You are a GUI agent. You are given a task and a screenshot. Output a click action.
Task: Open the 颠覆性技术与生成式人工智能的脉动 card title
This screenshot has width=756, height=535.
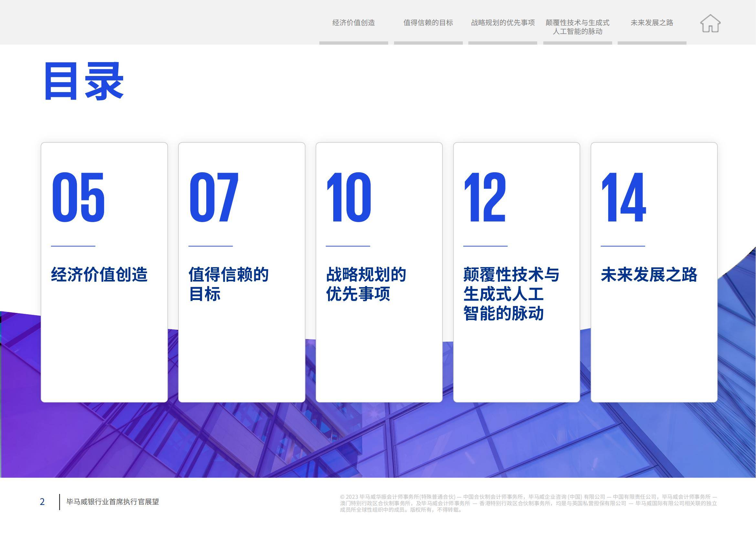[x=511, y=294]
